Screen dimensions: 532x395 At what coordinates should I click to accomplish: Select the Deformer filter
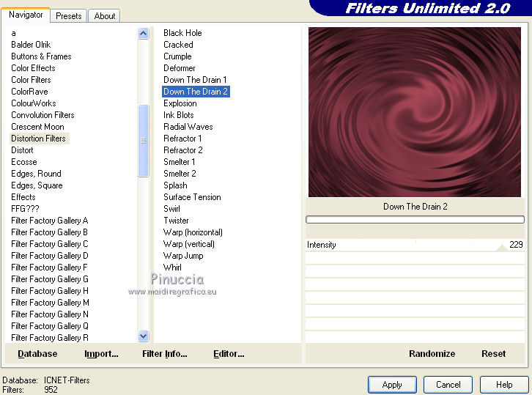pyautogui.click(x=179, y=68)
